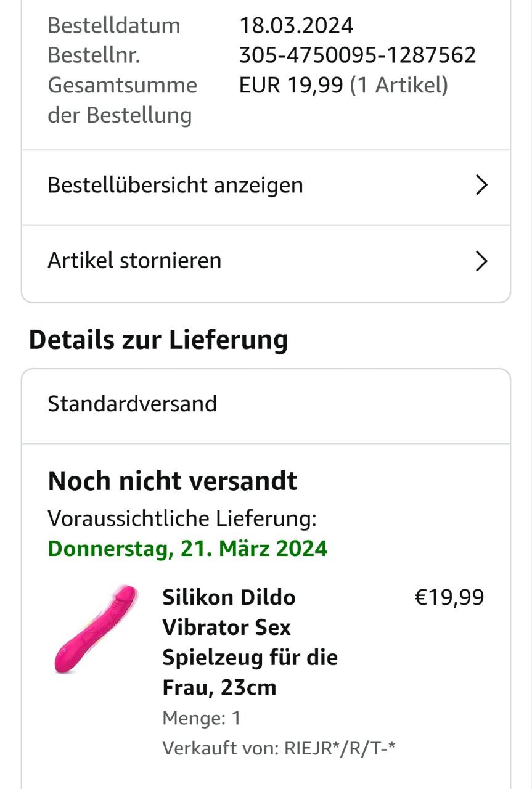Click the Bestelldatum label

coord(114,26)
